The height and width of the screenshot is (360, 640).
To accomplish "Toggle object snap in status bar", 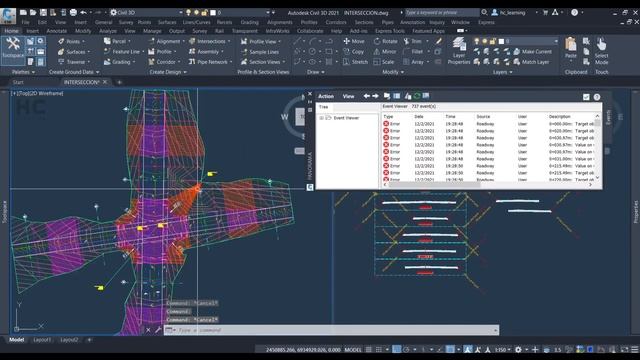I will pyautogui.click(x=450, y=349).
